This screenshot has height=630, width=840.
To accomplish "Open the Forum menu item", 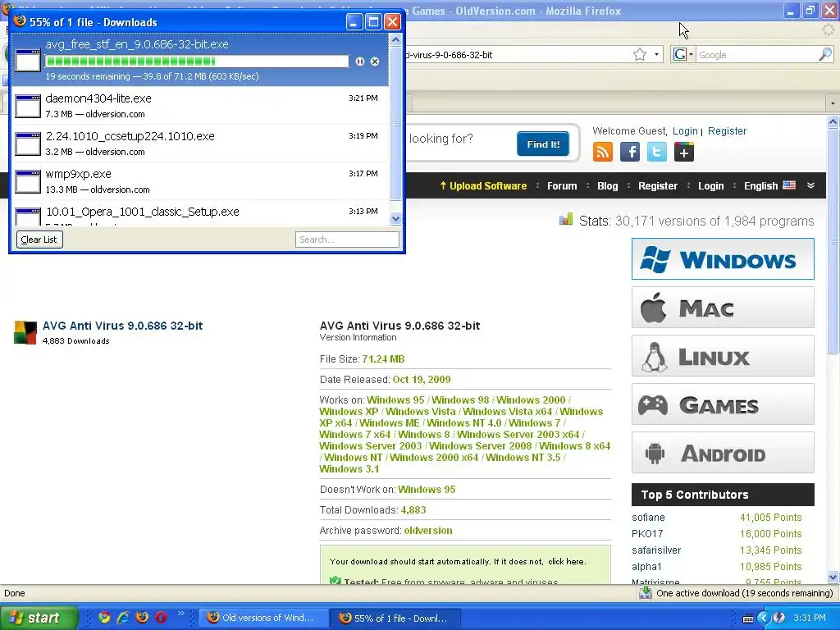I will click(x=562, y=186).
